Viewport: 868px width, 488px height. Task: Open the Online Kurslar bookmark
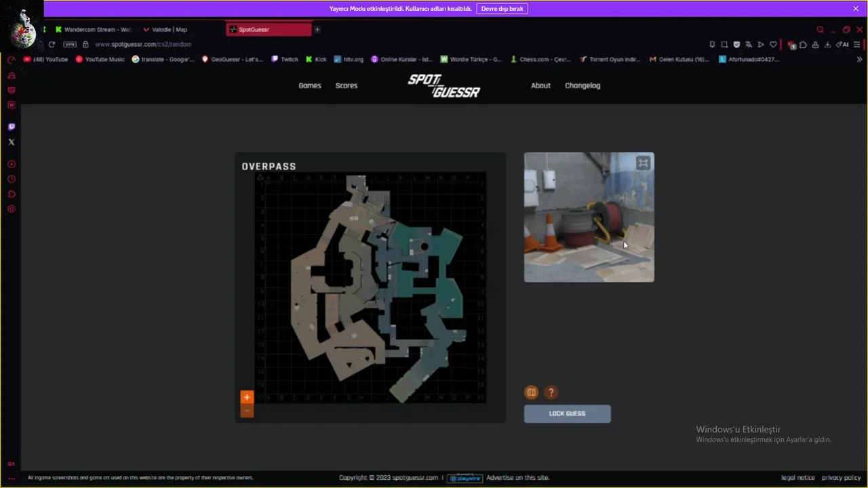(402, 60)
